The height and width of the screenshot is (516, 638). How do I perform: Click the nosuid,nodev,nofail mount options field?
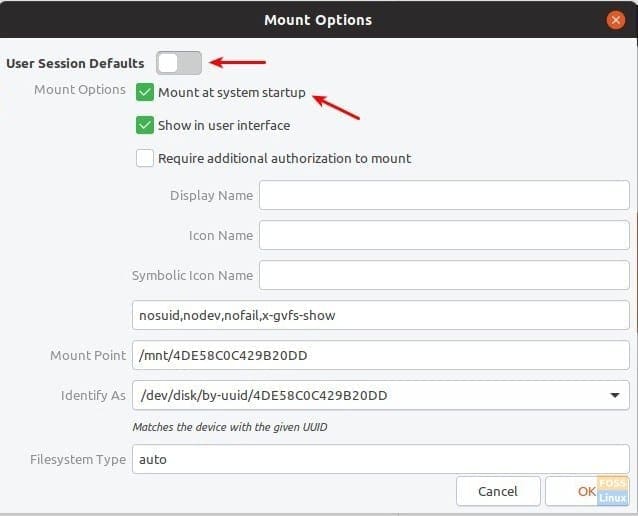click(380, 315)
